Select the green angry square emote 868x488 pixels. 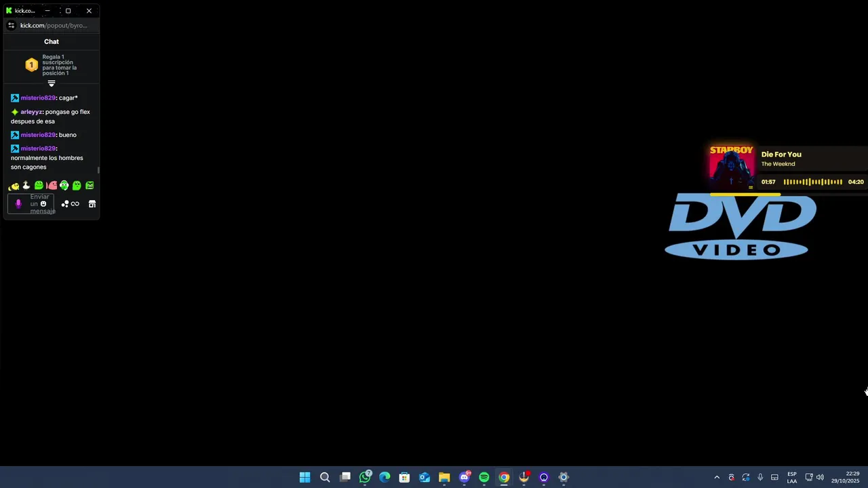90,186
